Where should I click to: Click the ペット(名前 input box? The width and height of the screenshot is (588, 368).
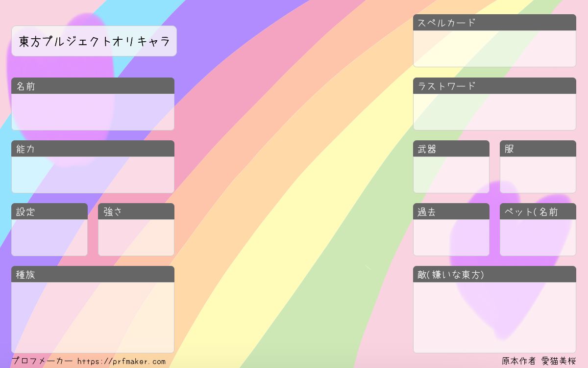(538, 237)
